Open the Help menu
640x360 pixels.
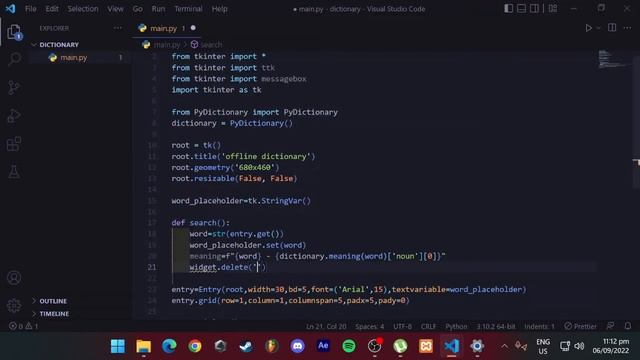tap(220, 9)
